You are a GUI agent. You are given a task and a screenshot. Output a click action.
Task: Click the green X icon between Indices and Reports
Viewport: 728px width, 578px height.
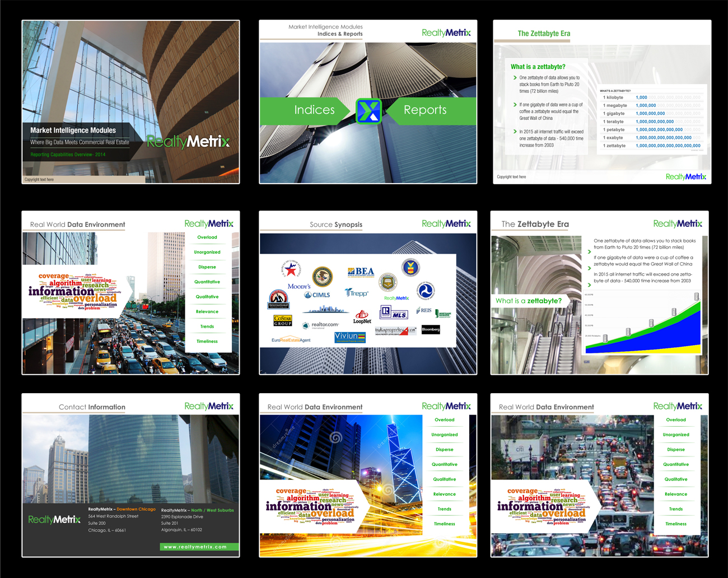pyautogui.click(x=368, y=110)
